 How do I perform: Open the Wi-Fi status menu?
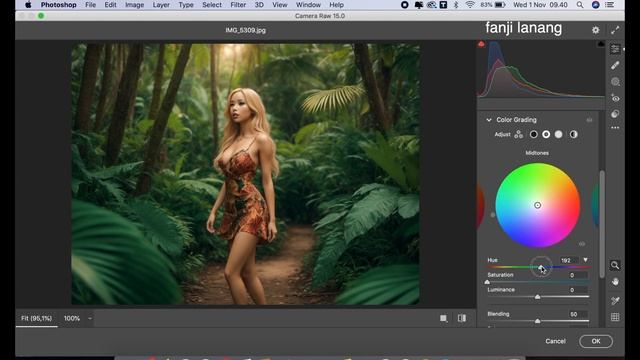pos(470,5)
